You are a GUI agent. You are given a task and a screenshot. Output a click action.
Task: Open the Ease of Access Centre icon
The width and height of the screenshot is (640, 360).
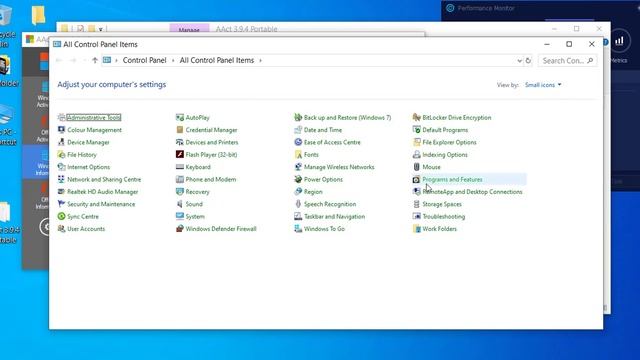(298, 142)
